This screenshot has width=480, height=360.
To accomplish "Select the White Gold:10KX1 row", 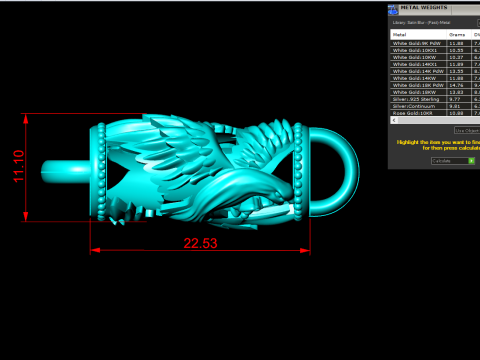I will pos(435,50).
